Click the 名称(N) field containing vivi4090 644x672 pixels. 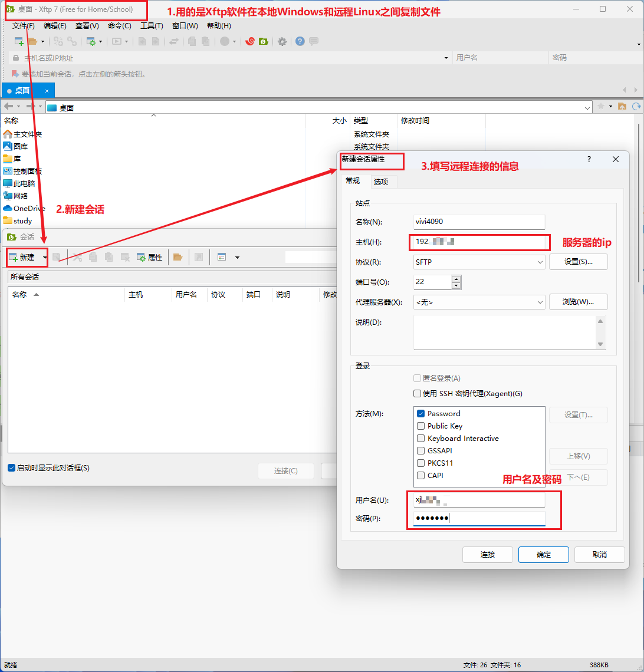[x=479, y=222]
